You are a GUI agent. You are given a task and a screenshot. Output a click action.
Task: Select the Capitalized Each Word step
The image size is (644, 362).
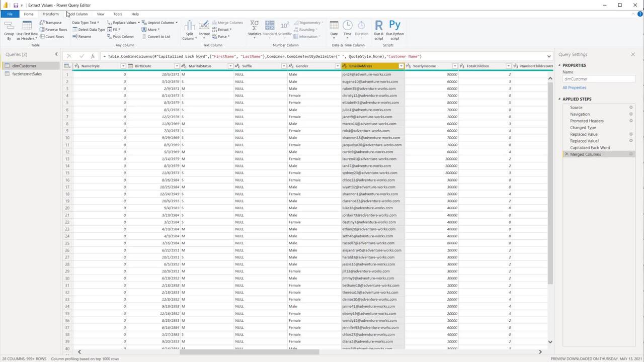(x=590, y=148)
